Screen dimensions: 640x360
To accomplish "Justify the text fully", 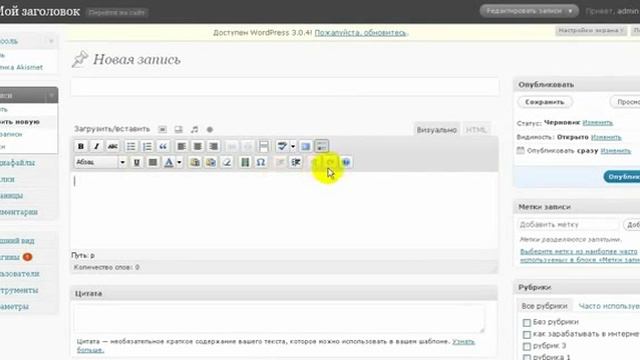I will (x=153, y=162).
